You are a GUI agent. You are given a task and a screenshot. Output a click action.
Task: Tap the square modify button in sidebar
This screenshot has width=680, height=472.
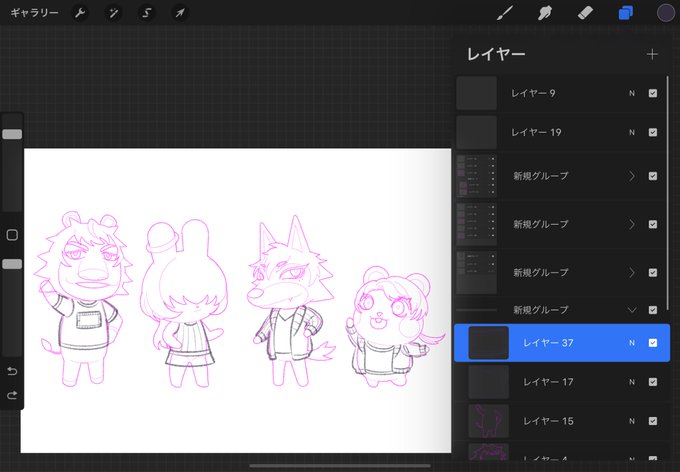(x=12, y=235)
